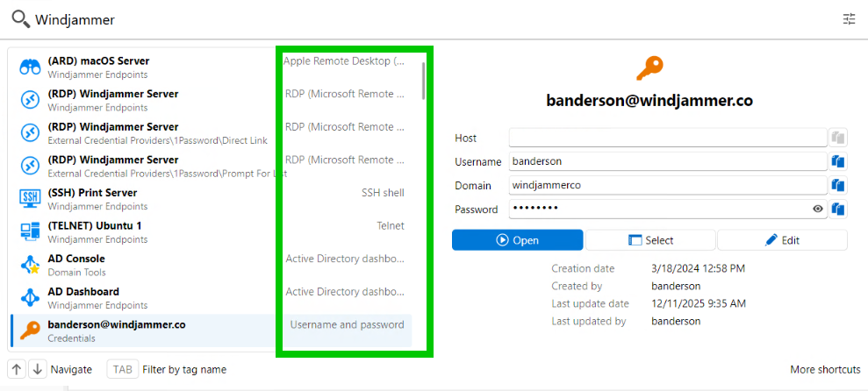Viewport: 868px width, 391px height.
Task: Click the Domain field containing windjammerco
Action: click(668, 185)
